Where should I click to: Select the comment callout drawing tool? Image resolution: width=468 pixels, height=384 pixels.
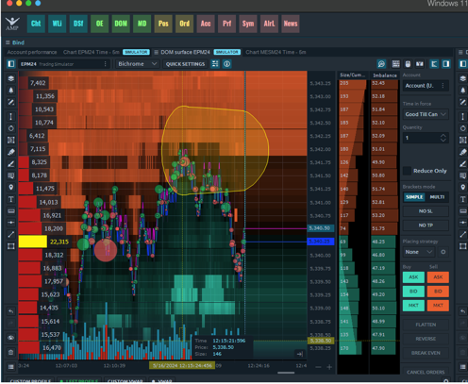coord(11,175)
